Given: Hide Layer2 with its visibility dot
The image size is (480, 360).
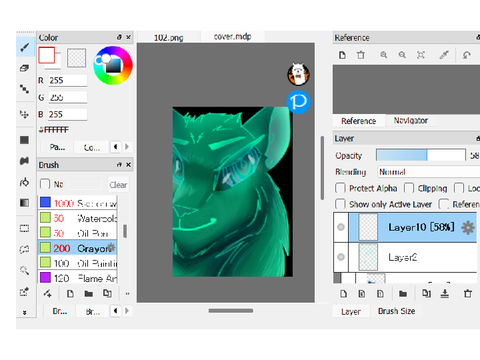Looking at the screenshot, I should click(x=341, y=257).
